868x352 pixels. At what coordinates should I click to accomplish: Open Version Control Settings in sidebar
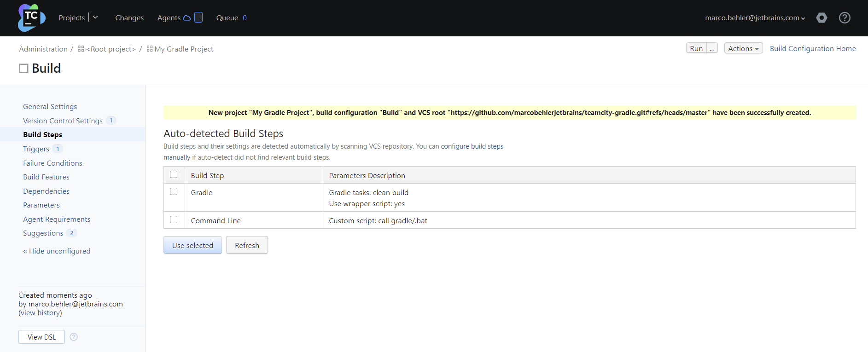(63, 121)
